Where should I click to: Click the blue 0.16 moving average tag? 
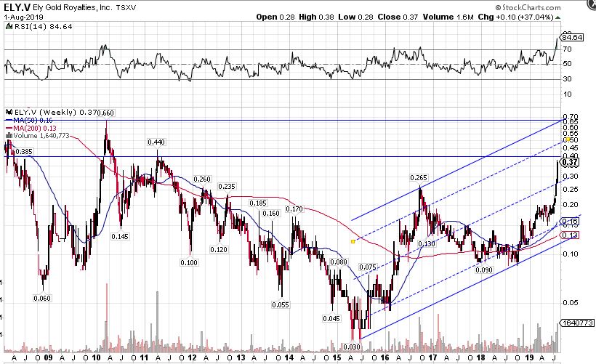pyautogui.click(x=570, y=222)
